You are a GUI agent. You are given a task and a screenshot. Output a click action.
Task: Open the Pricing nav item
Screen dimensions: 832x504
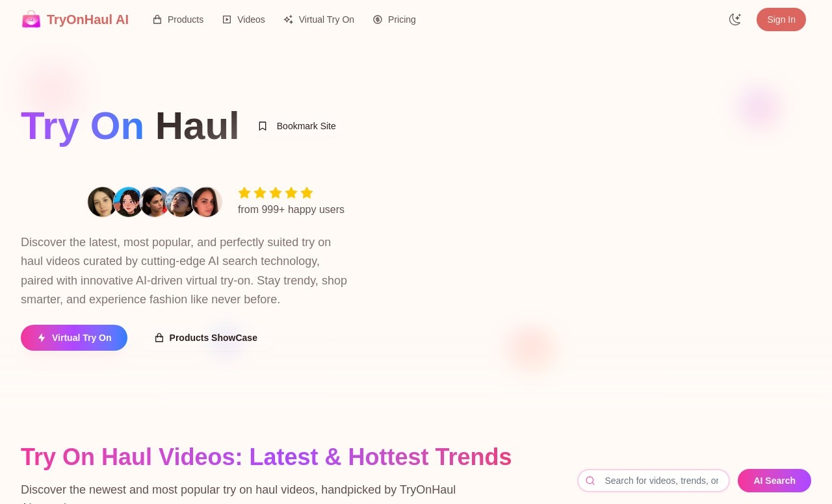(x=395, y=19)
